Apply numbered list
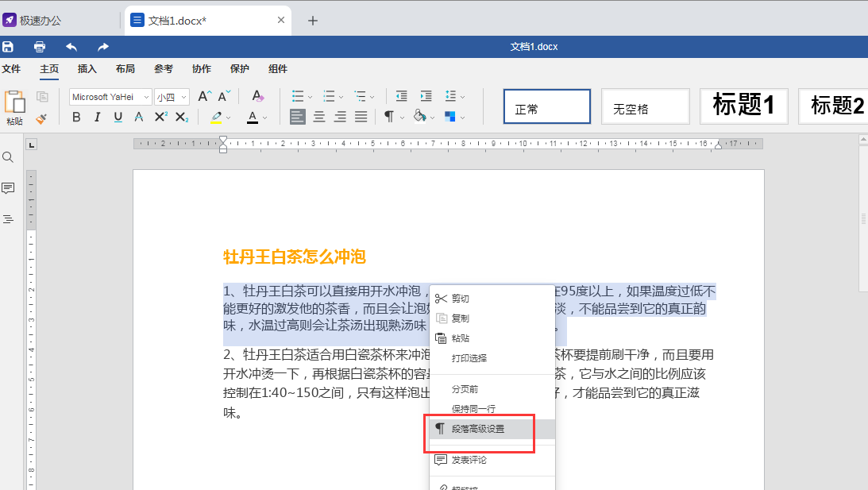 coord(329,96)
